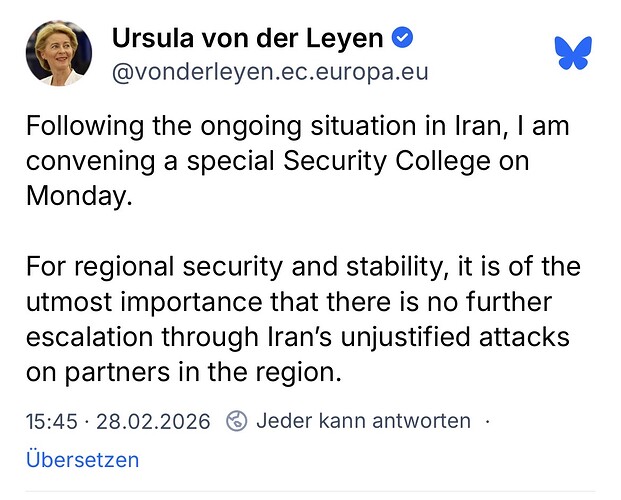Tap the blue verified checkmark badge

point(403,39)
